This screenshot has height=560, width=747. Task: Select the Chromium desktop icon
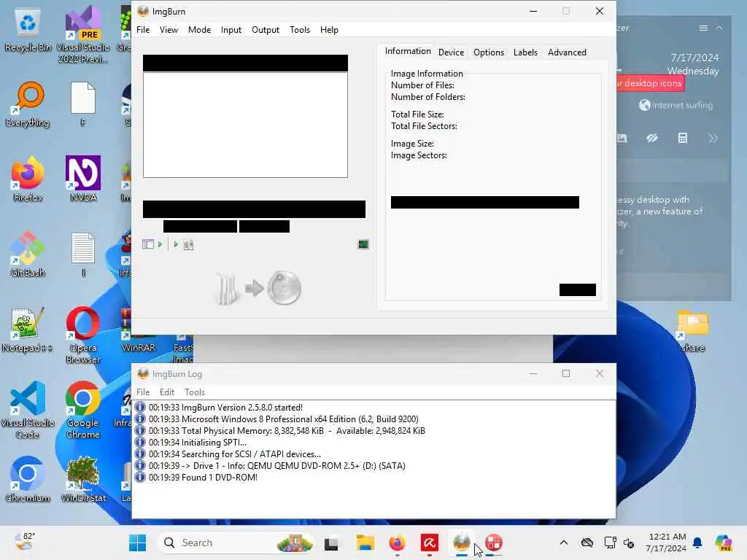tap(28, 479)
